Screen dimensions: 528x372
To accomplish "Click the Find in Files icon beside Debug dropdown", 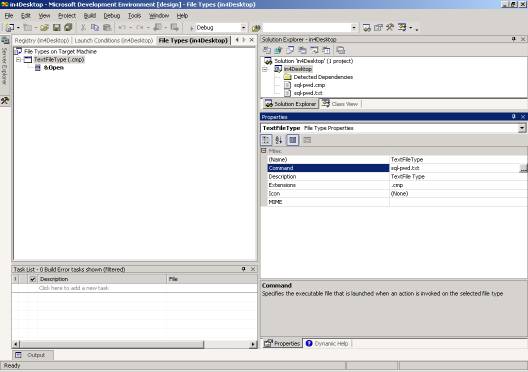I will click(x=256, y=28).
